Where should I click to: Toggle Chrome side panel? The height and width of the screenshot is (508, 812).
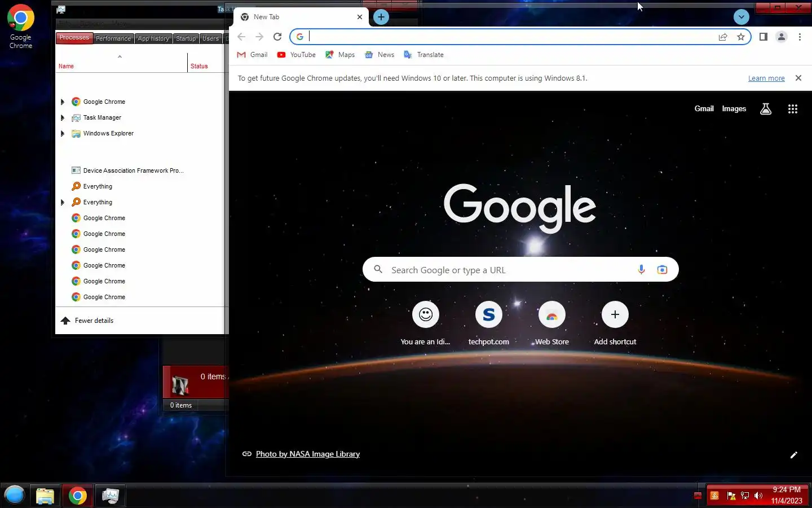pyautogui.click(x=763, y=37)
